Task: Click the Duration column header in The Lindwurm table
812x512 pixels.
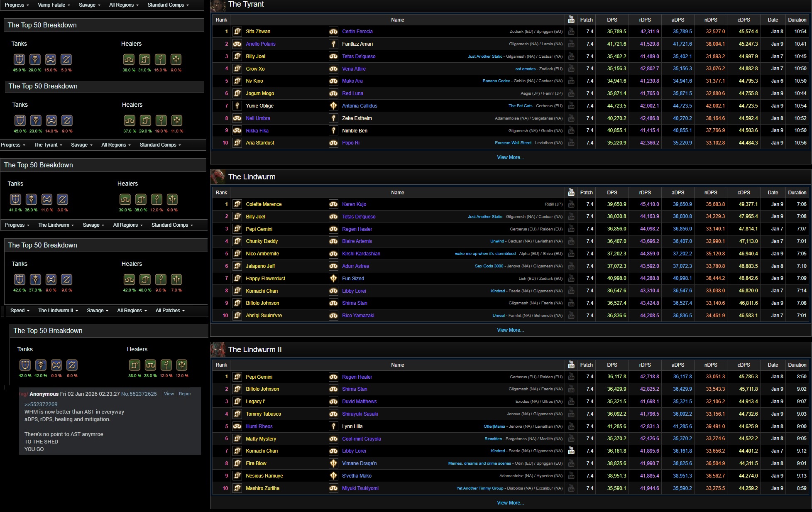Action: (797, 193)
